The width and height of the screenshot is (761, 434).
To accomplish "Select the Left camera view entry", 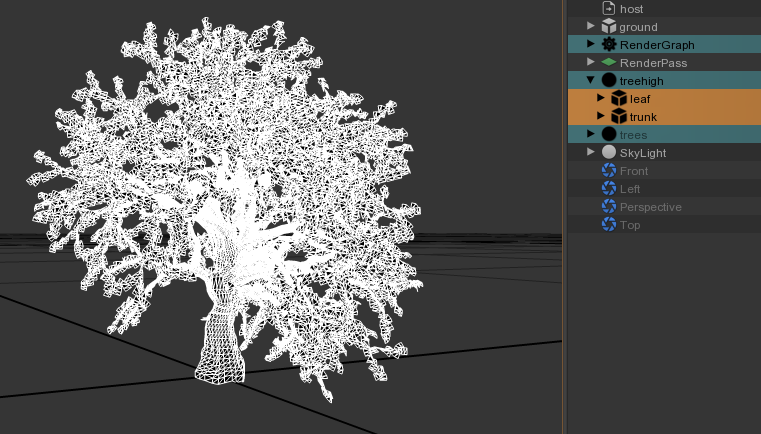I will [x=630, y=189].
